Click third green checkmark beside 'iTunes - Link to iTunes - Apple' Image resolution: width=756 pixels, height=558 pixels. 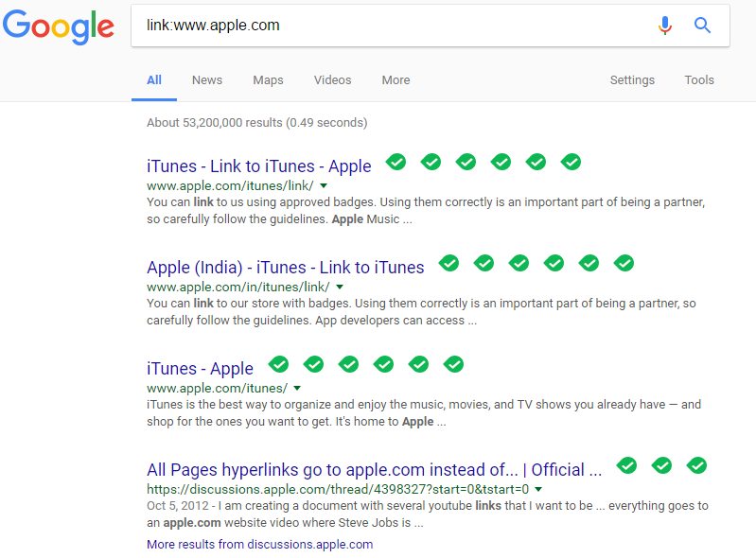[466, 162]
